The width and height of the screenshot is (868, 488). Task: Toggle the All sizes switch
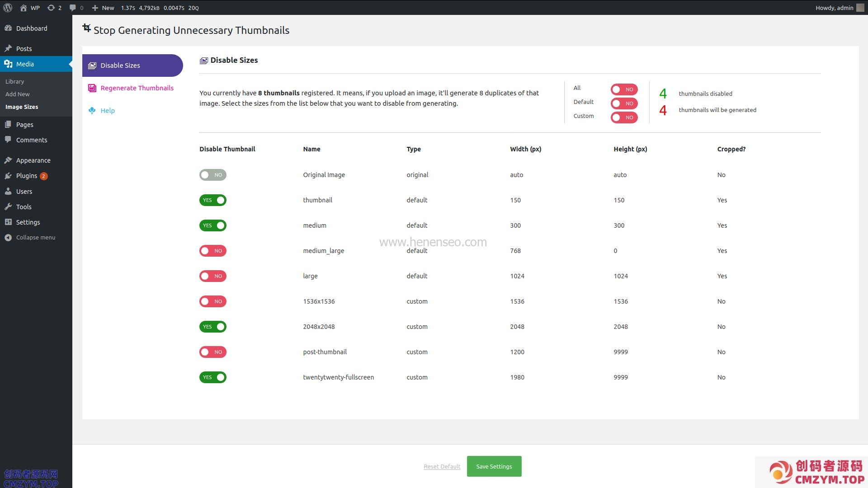624,89
